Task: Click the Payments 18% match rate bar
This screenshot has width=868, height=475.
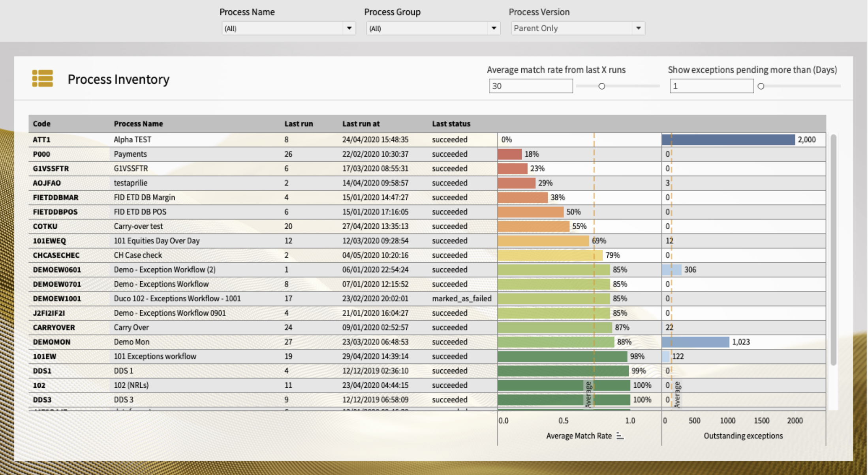Action: tap(509, 154)
